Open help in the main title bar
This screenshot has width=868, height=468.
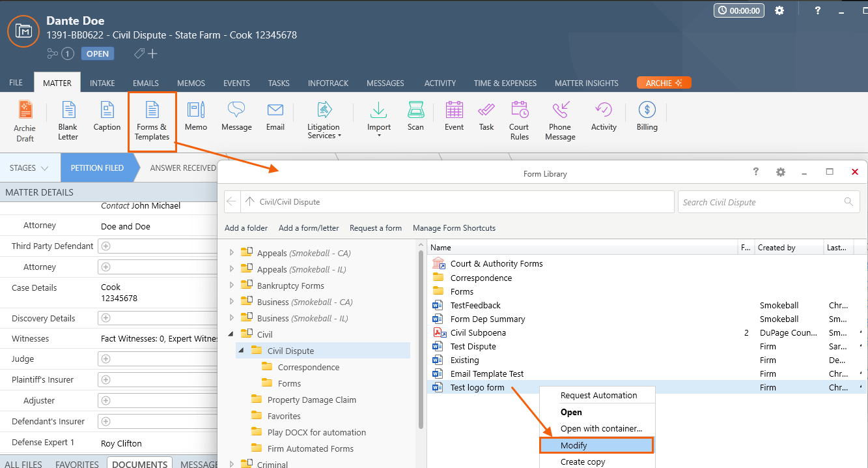click(x=818, y=10)
